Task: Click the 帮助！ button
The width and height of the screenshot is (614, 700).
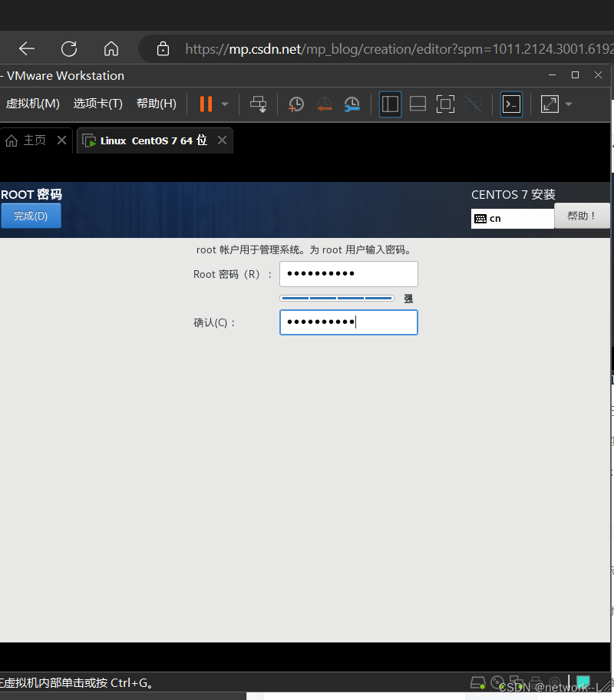Action: click(x=582, y=216)
